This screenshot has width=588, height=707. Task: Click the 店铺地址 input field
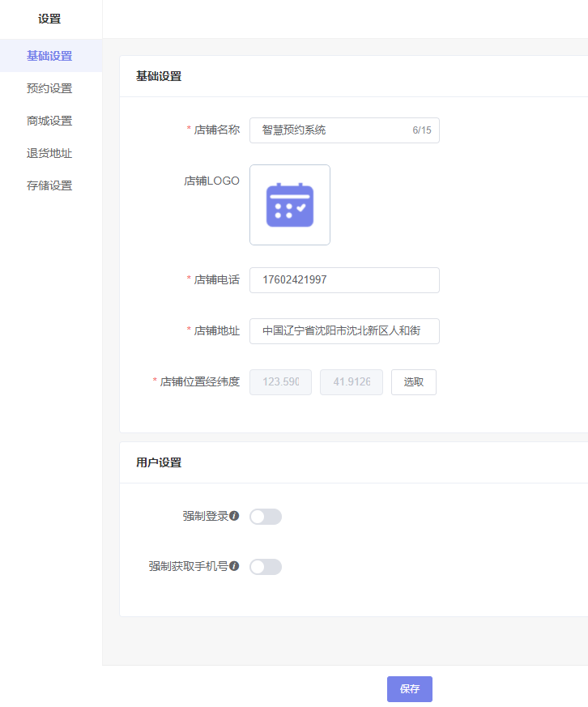[344, 331]
